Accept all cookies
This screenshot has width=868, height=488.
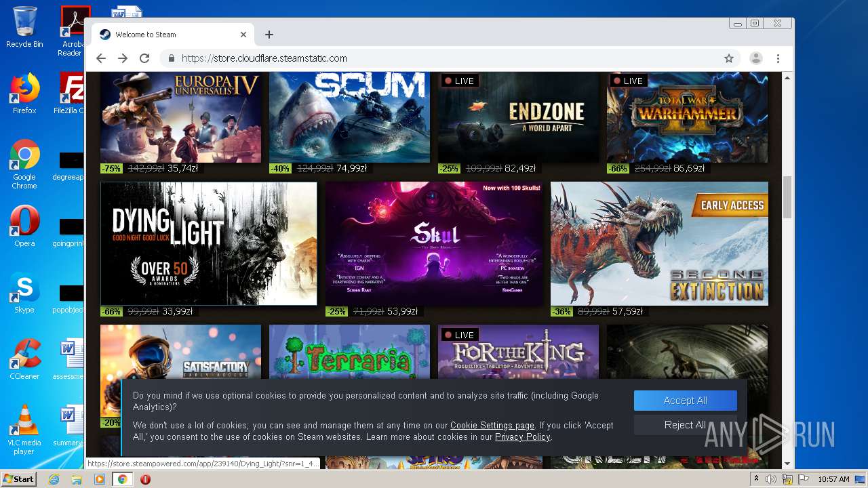coord(685,401)
